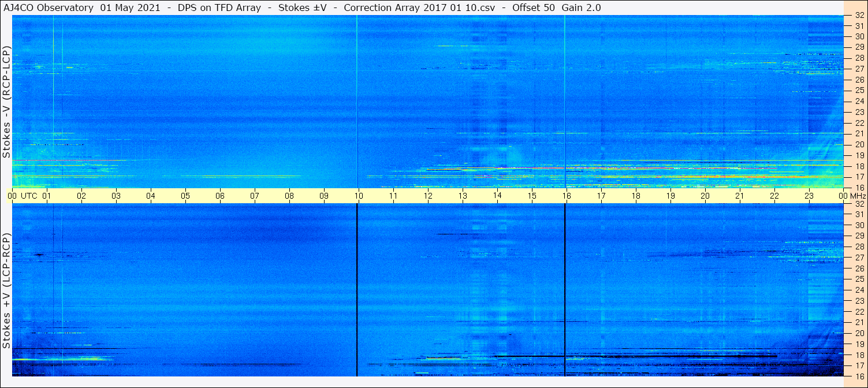Select the 12 hour tick label
The height and width of the screenshot is (388, 868).
coord(428,196)
